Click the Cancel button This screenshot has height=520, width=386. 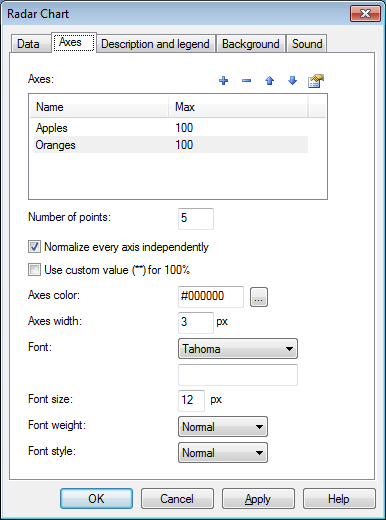[177, 499]
